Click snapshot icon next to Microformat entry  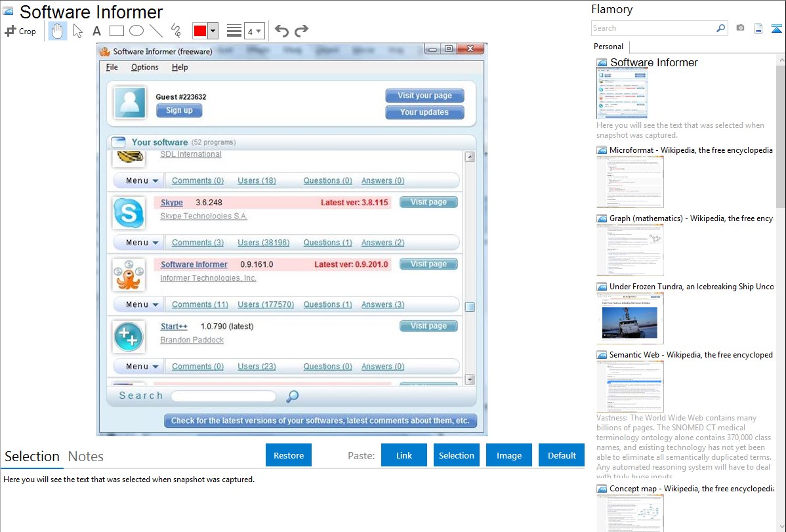[x=602, y=150]
